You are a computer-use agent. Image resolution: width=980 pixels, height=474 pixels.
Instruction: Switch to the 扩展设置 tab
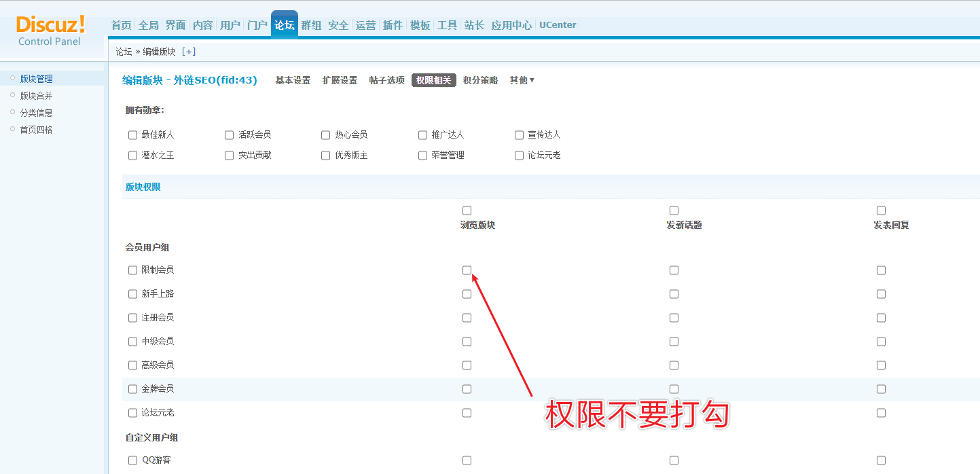click(340, 80)
